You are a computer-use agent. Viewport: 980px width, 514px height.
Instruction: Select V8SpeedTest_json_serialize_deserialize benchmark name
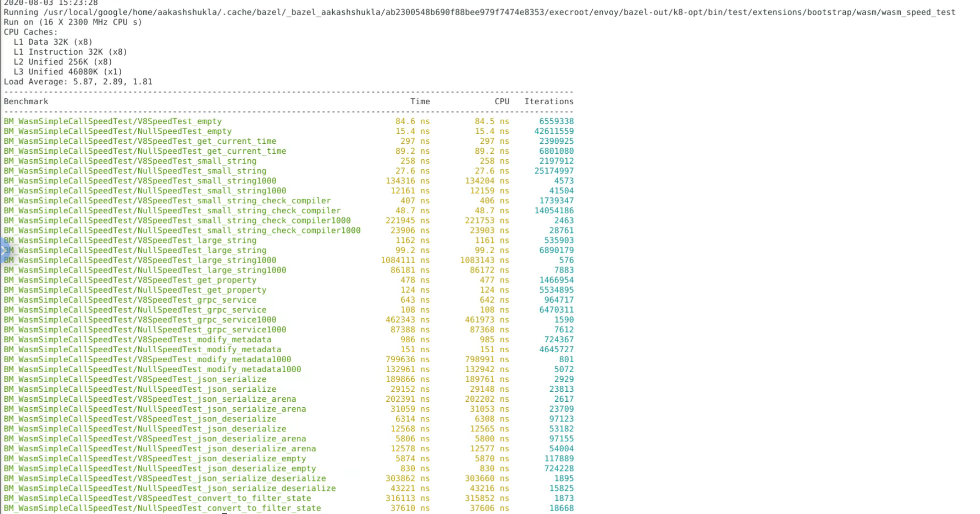[165, 478]
